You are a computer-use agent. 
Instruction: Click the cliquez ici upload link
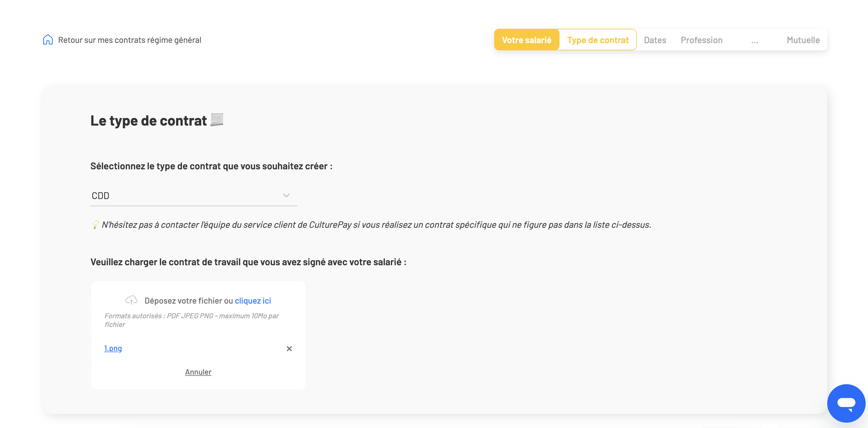(253, 301)
